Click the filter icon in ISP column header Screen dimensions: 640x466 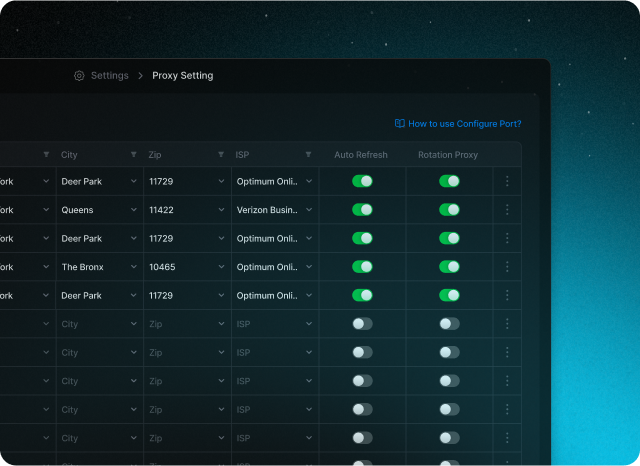309,155
